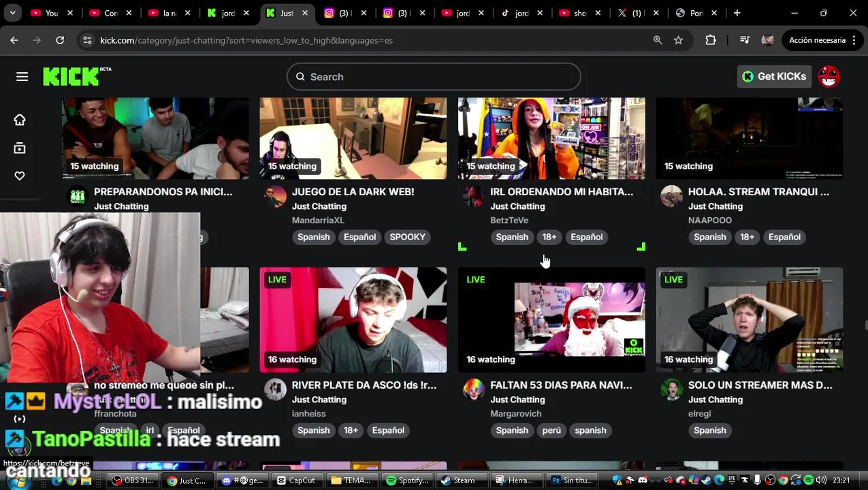This screenshot has height=490, width=868.
Task: Open media control icon in Chrome toolbar
Action: [744, 40]
